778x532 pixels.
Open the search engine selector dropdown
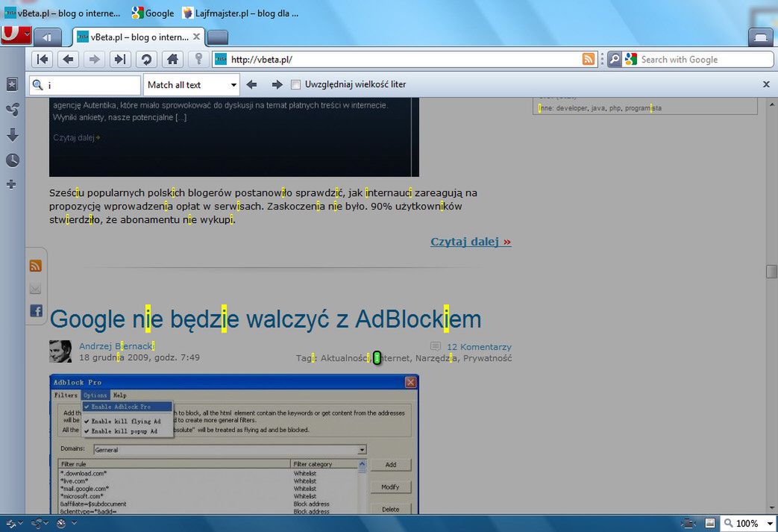614,60
